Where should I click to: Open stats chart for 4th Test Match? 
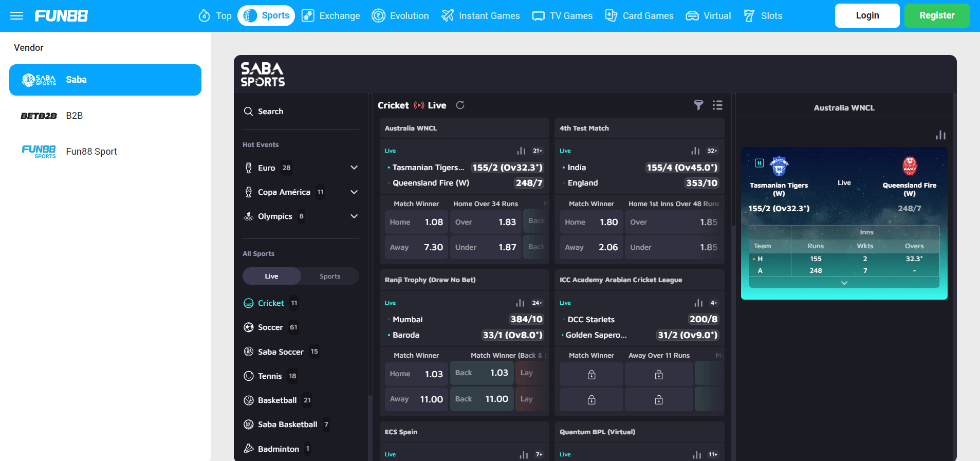click(x=695, y=151)
